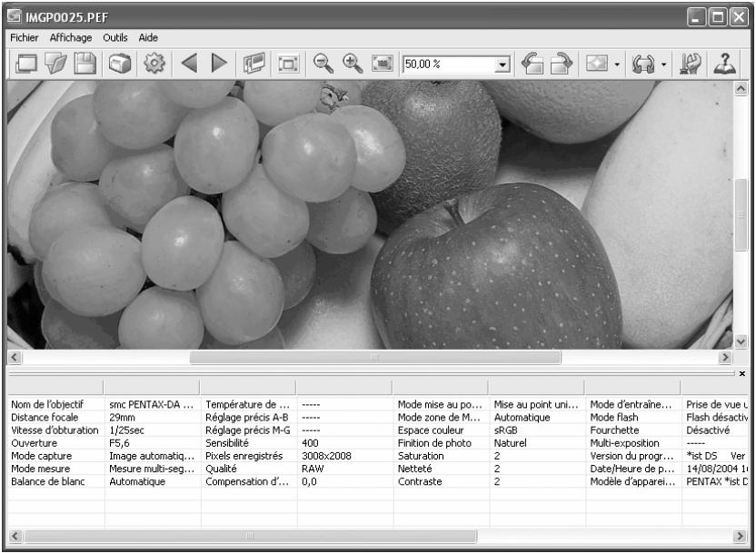Click the data panel's scroll left arrow
Screen dimensions: 756x553
click(x=15, y=536)
